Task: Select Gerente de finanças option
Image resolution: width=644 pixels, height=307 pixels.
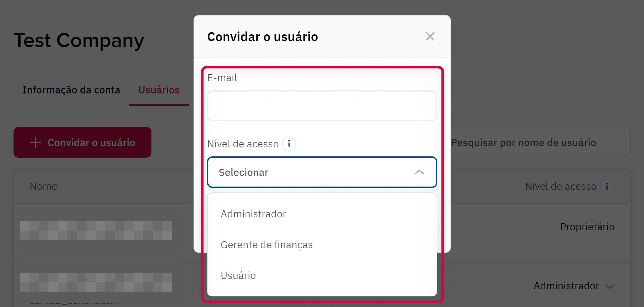Action: pos(267,245)
